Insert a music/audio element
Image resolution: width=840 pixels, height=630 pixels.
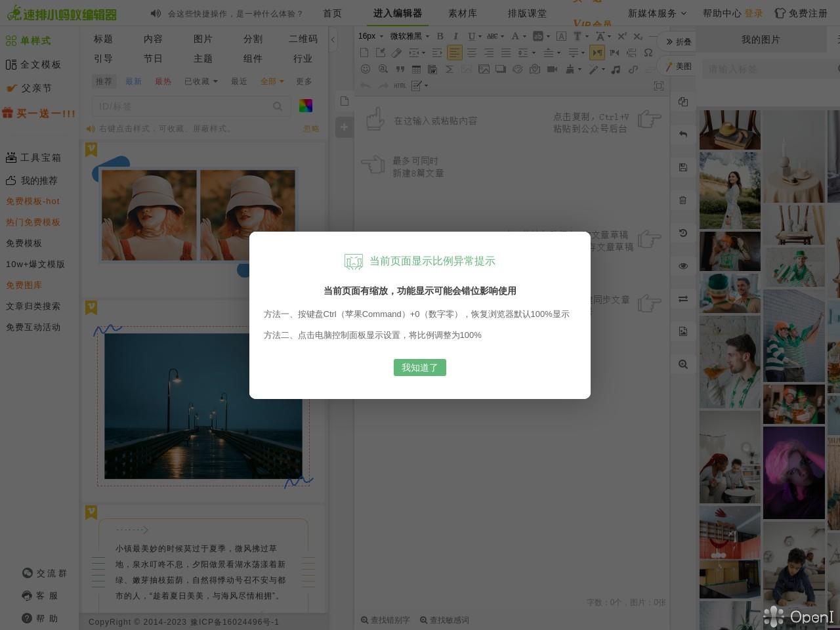pos(615,69)
